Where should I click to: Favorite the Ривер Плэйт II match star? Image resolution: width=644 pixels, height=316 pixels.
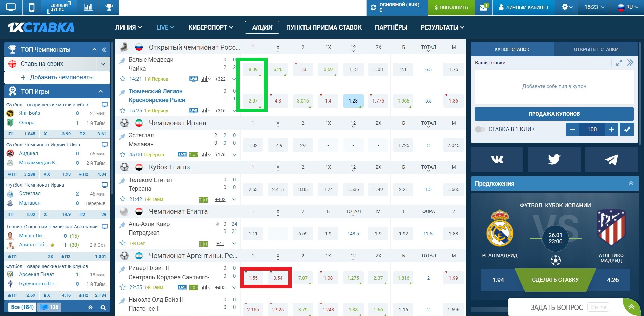[x=122, y=287]
